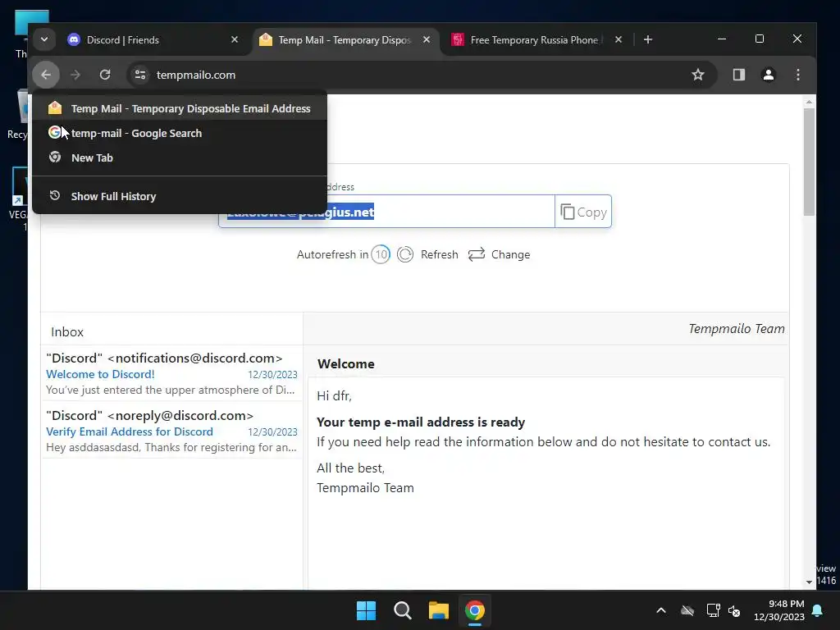The width and height of the screenshot is (840, 630).
Task: Click Change to get a new address
Action: point(510,254)
